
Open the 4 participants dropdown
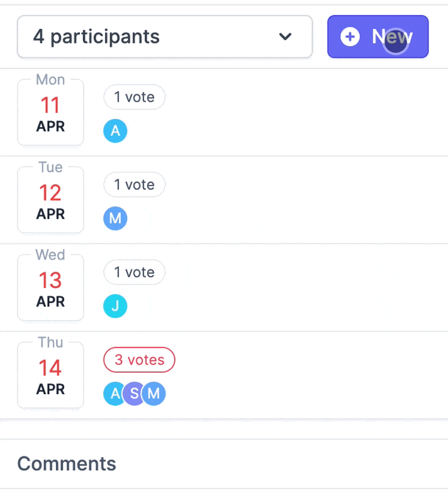164,36
